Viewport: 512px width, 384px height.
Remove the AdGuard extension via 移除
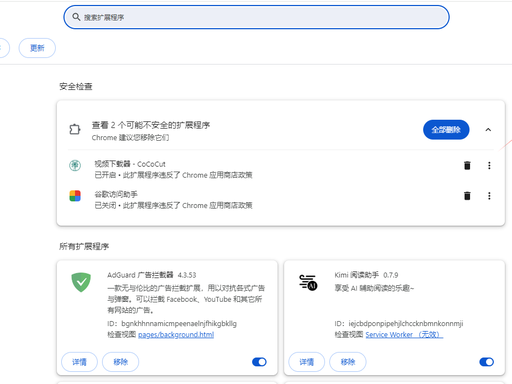click(120, 362)
